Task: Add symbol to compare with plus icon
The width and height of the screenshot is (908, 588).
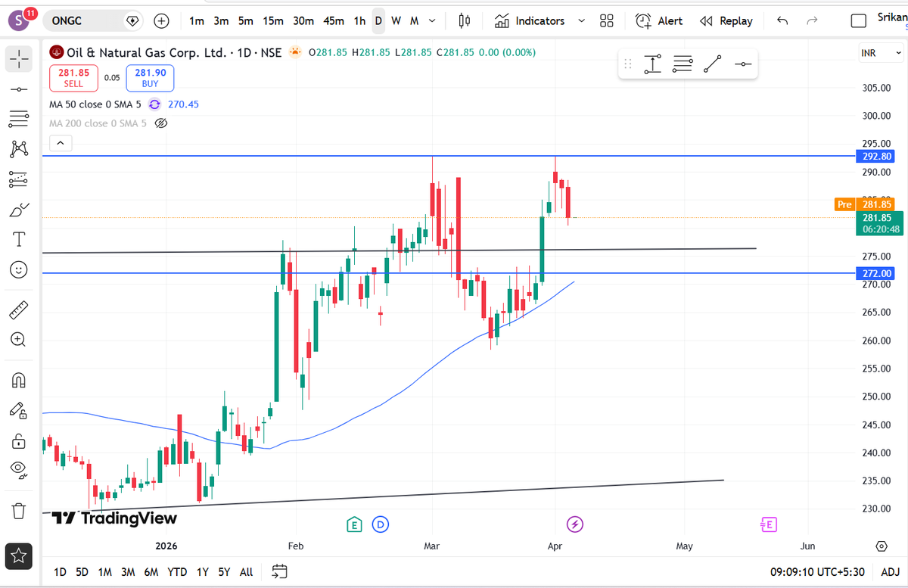Action: [161, 21]
